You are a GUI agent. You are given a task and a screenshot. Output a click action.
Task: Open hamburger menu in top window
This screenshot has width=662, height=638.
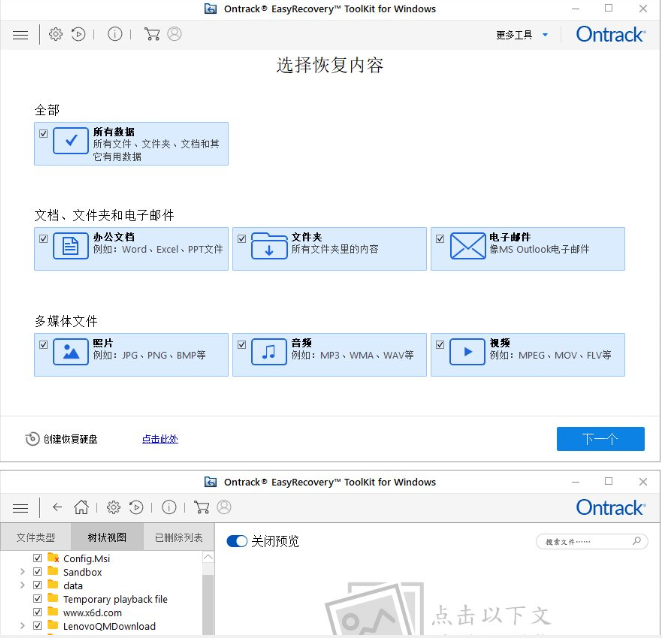[x=20, y=35]
